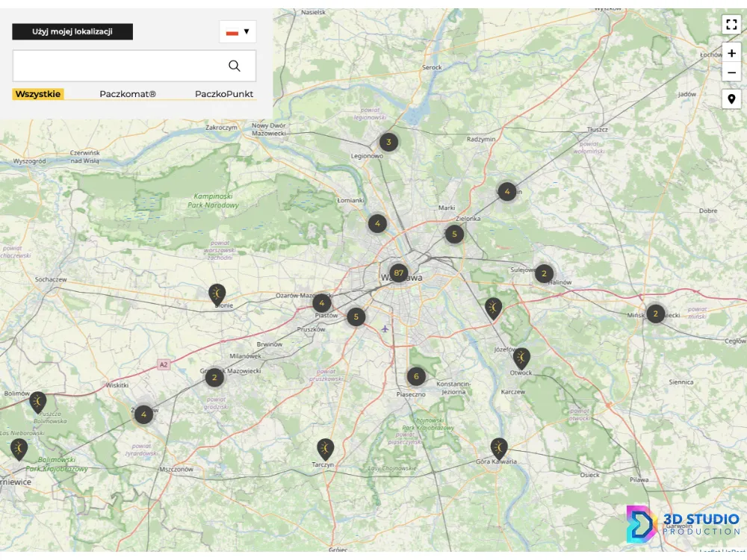The width and height of the screenshot is (747, 560).
Task: Expand the Piaseczno cluster of 6
Action: point(416,377)
